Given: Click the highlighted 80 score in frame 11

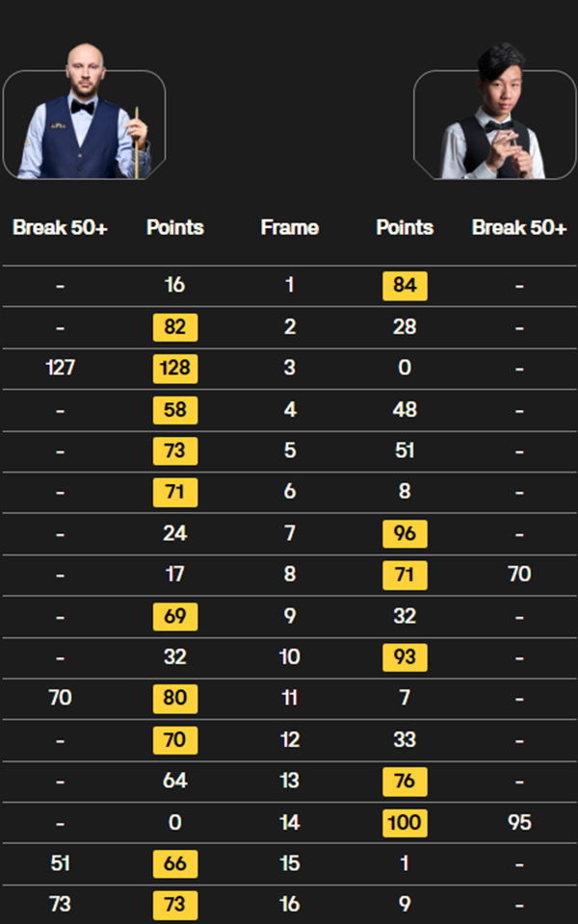Looking at the screenshot, I should pos(175,699).
